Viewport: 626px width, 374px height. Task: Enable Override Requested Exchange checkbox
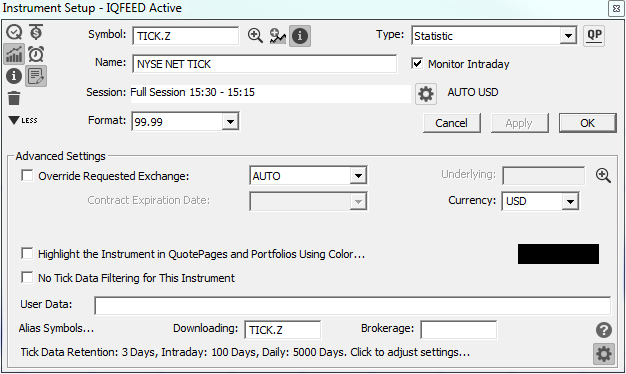[27, 175]
